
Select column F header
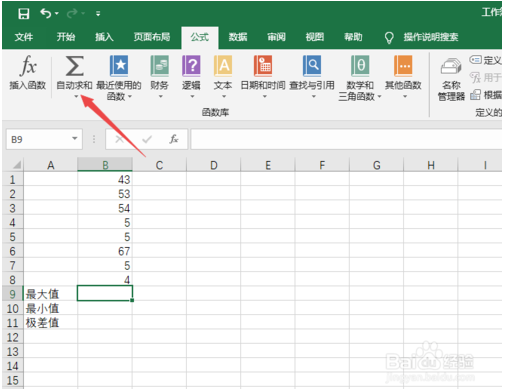(x=322, y=165)
